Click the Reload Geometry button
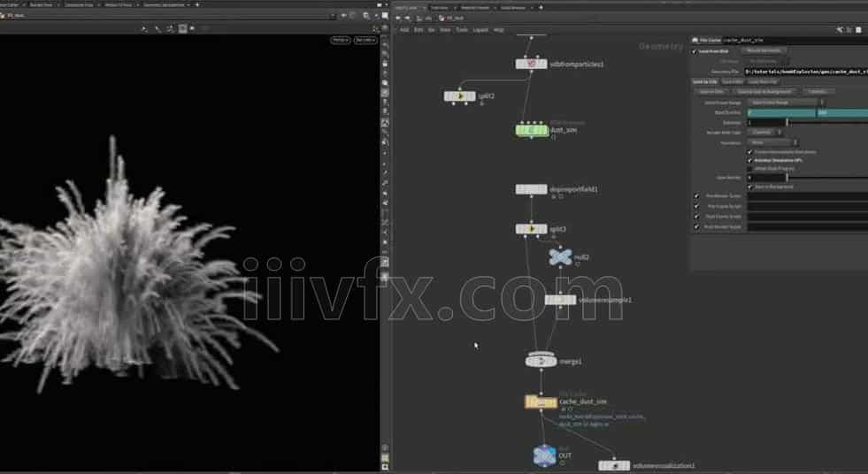The height and width of the screenshot is (474, 868). [764, 51]
